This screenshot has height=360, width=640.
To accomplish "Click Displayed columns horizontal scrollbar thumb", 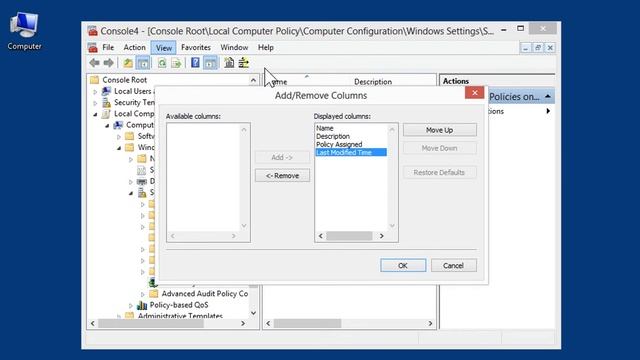I will tap(349, 236).
